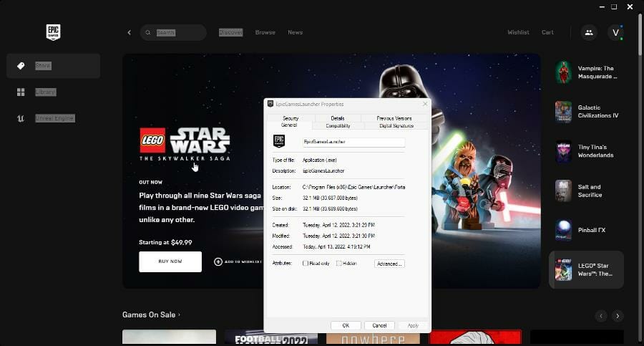Click the search magnifier icon
Image resolution: width=644 pixels, height=346 pixels.
tap(148, 32)
